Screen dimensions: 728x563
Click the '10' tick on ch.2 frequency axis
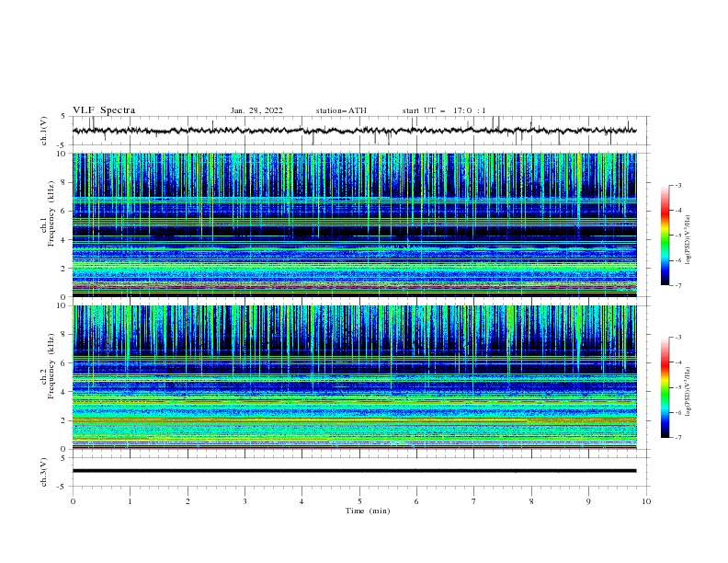point(62,305)
